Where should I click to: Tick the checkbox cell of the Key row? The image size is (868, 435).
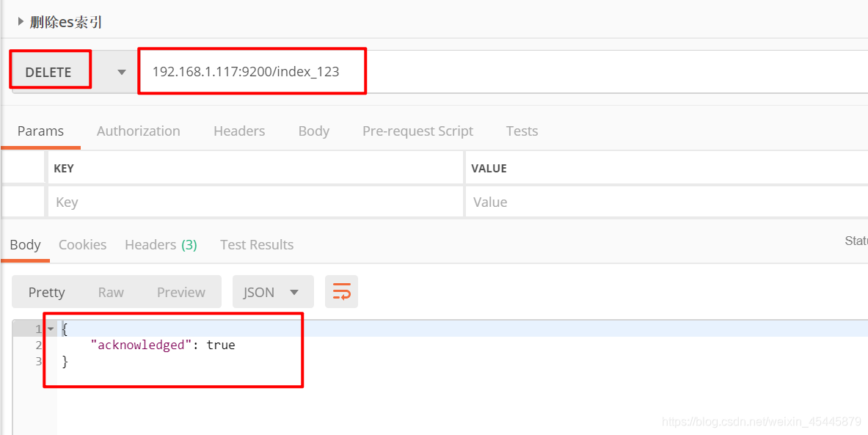[23, 202]
